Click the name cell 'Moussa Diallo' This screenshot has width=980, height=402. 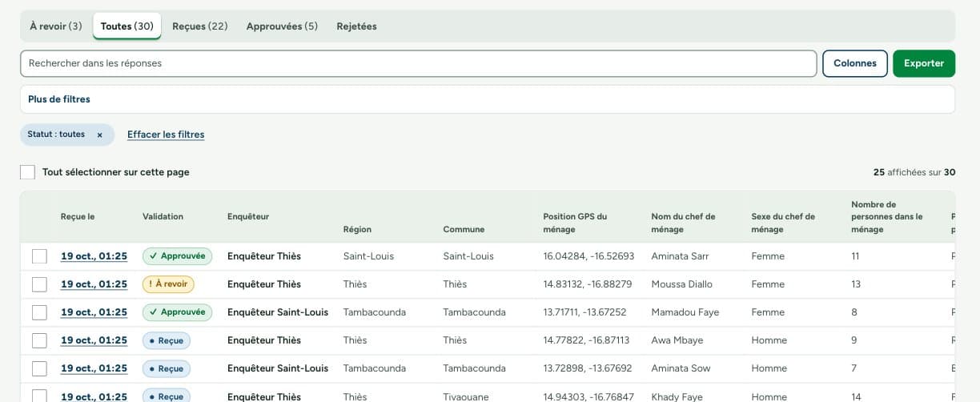[x=682, y=284]
